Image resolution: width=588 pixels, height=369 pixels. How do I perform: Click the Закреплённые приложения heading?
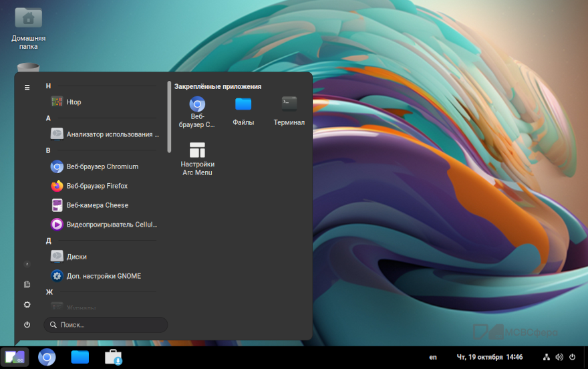point(218,87)
